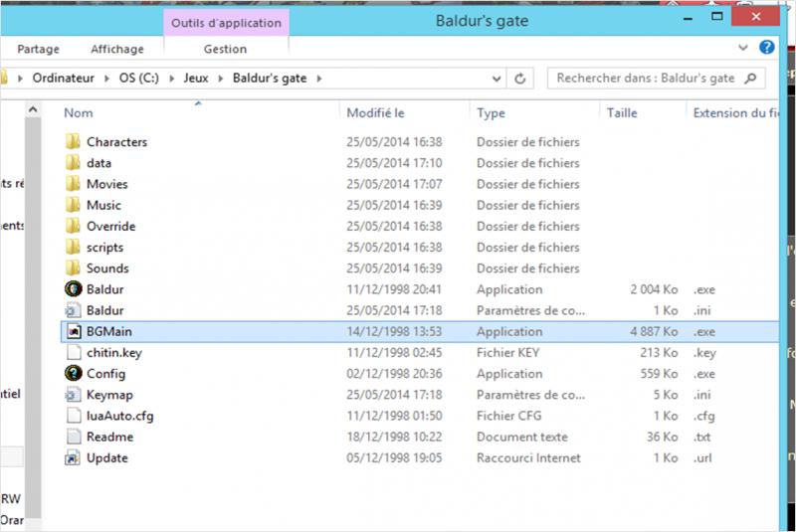Select the luaAuto.cfg file name
Screen dimensions: 796x532
pos(119,416)
